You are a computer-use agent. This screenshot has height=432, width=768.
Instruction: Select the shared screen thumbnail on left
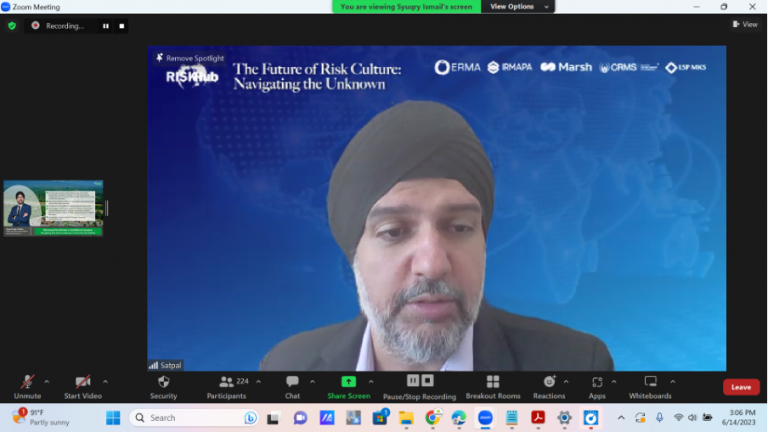pos(53,207)
